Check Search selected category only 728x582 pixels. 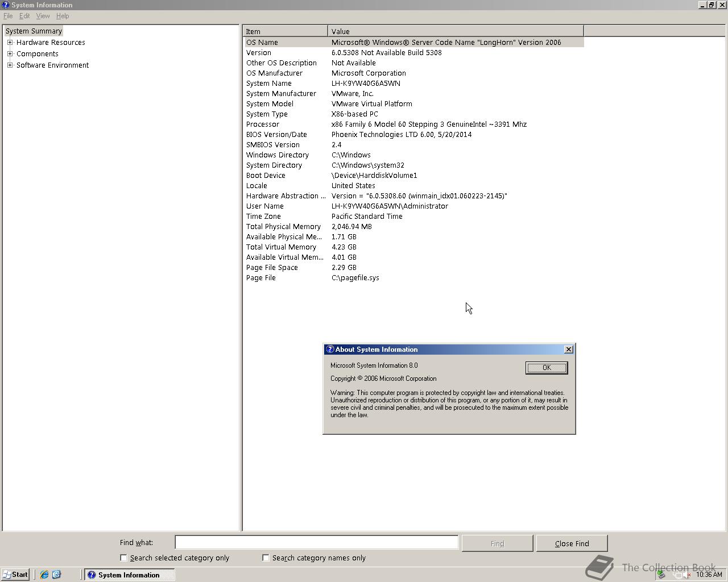123,558
